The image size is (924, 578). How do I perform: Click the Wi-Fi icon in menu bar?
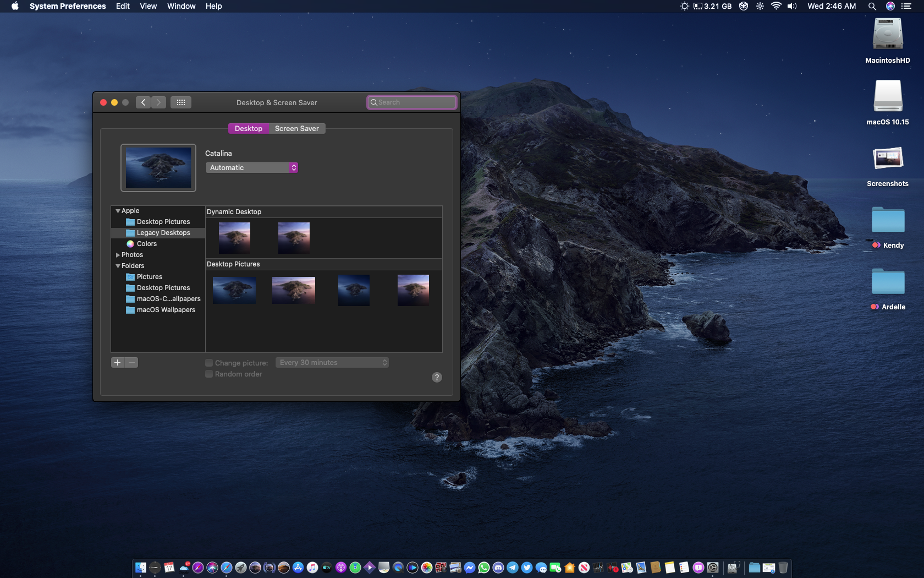(x=776, y=6)
